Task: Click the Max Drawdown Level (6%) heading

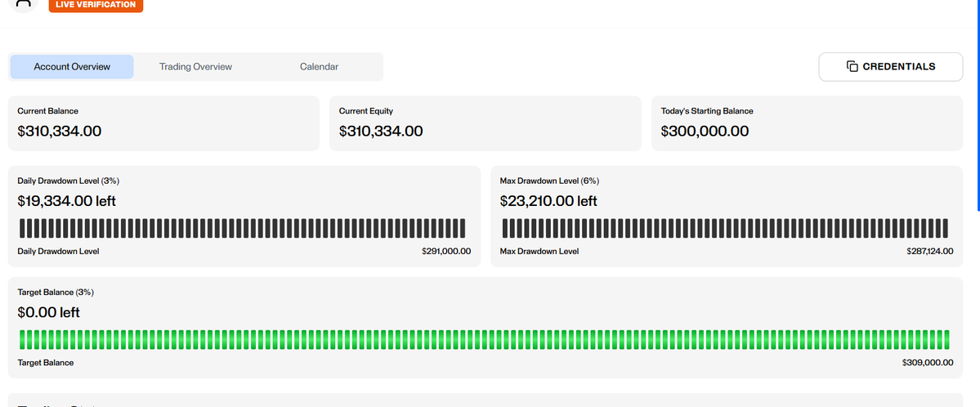Action: (x=549, y=181)
